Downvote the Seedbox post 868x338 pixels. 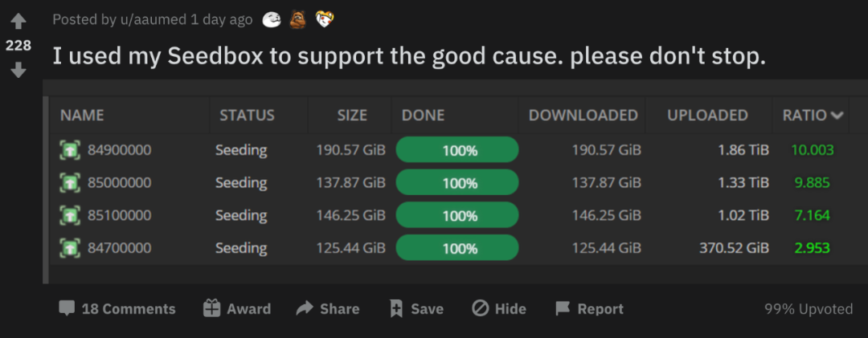pos(18,71)
